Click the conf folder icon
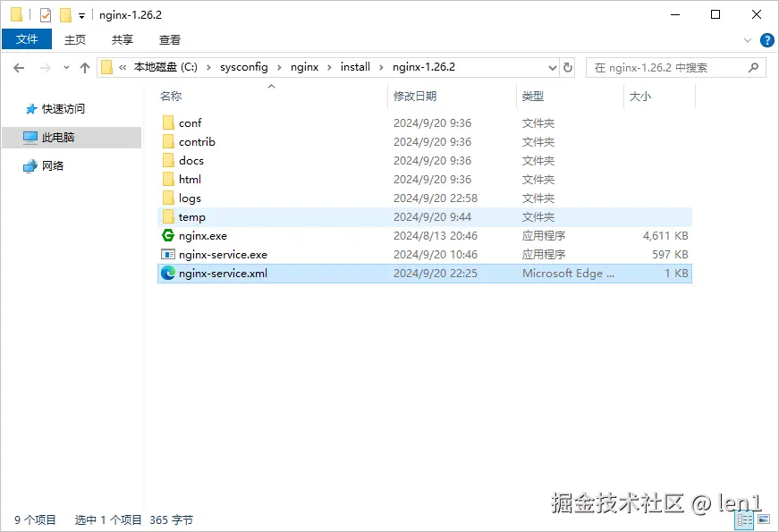Screen dimensions: 779x532 point(168,122)
